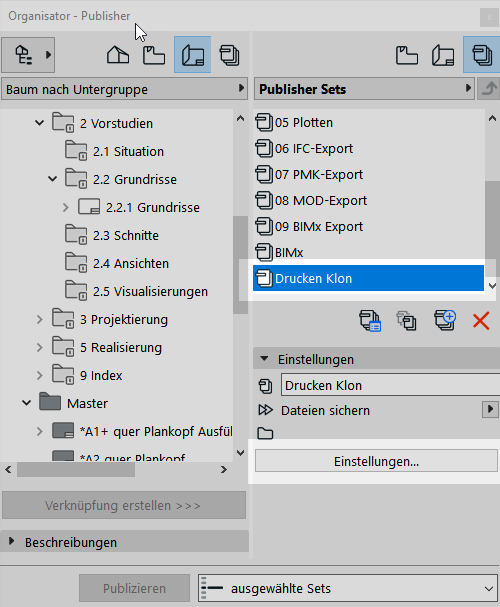
Task: Open the tree layout options button
Action: [28, 55]
